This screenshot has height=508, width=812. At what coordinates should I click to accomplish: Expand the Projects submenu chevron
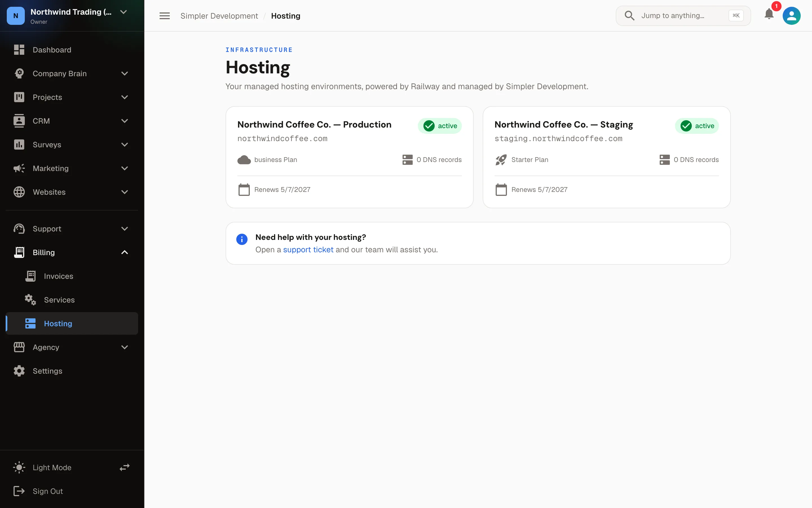125,97
